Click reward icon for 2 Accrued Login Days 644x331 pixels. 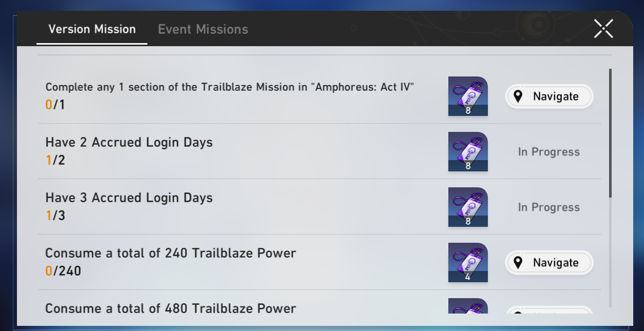coord(468,151)
